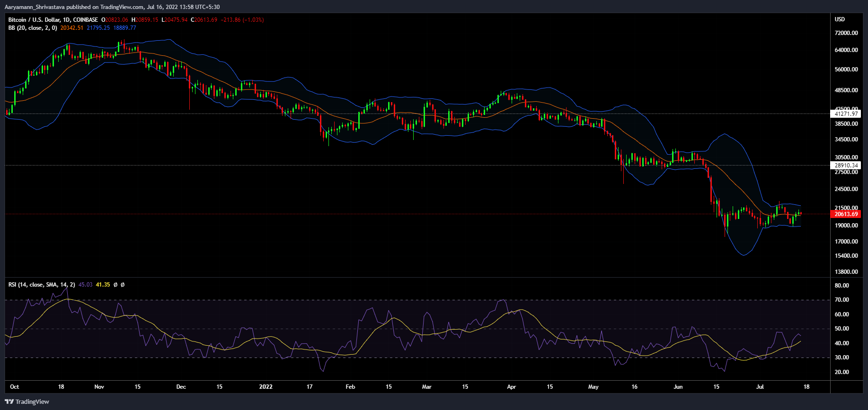Click the red current price label 20613.69

click(x=846, y=214)
